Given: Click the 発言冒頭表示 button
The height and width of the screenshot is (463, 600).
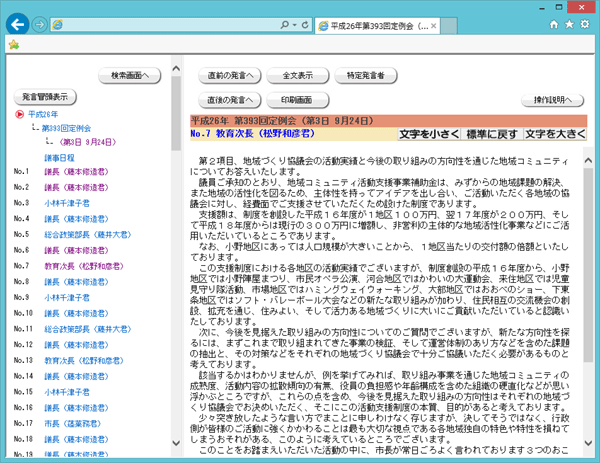Looking at the screenshot, I should [x=45, y=97].
